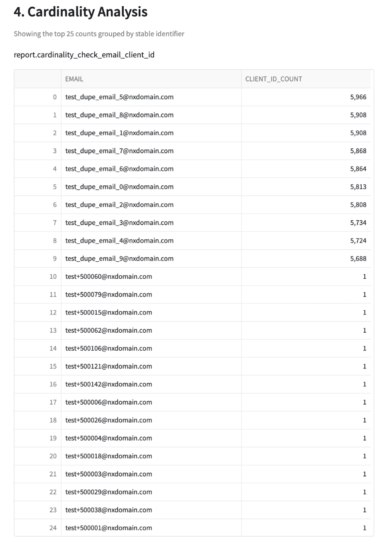Image resolution: width=392 pixels, height=545 pixels.
Task: Select the test_dupe_email_5@nxdomain.com cell
Action: point(120,97)
